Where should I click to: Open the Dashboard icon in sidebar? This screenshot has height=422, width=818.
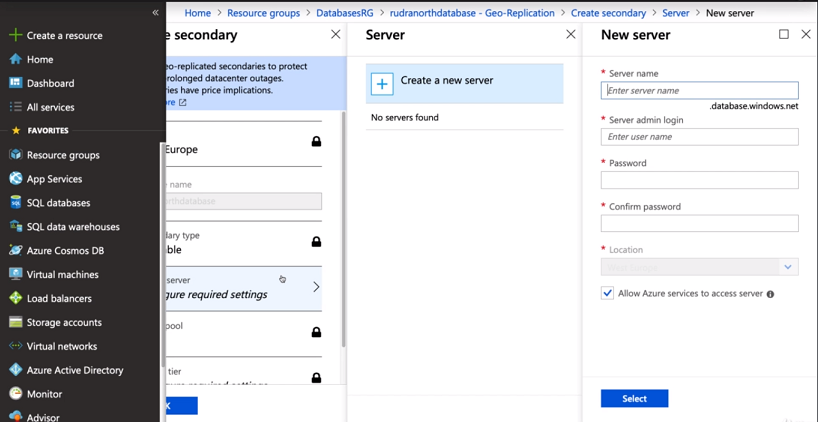click(16, 83)
